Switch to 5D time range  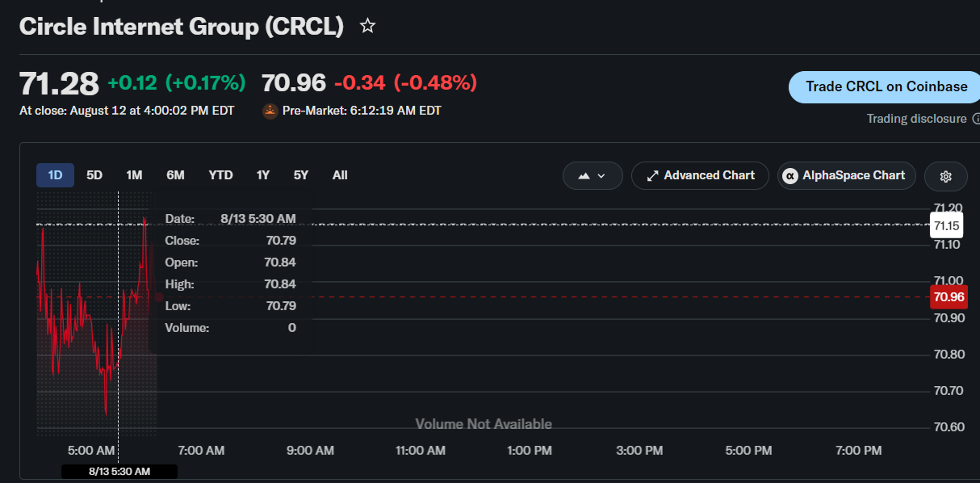pos(94,175)
